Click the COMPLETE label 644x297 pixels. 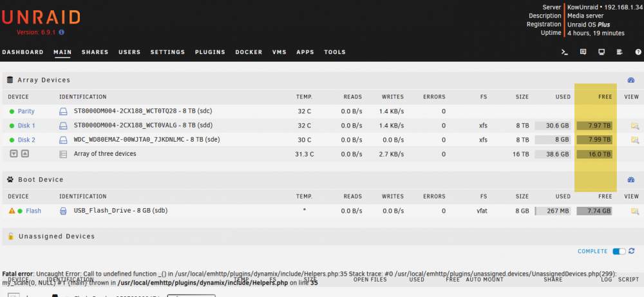(592, 251)
